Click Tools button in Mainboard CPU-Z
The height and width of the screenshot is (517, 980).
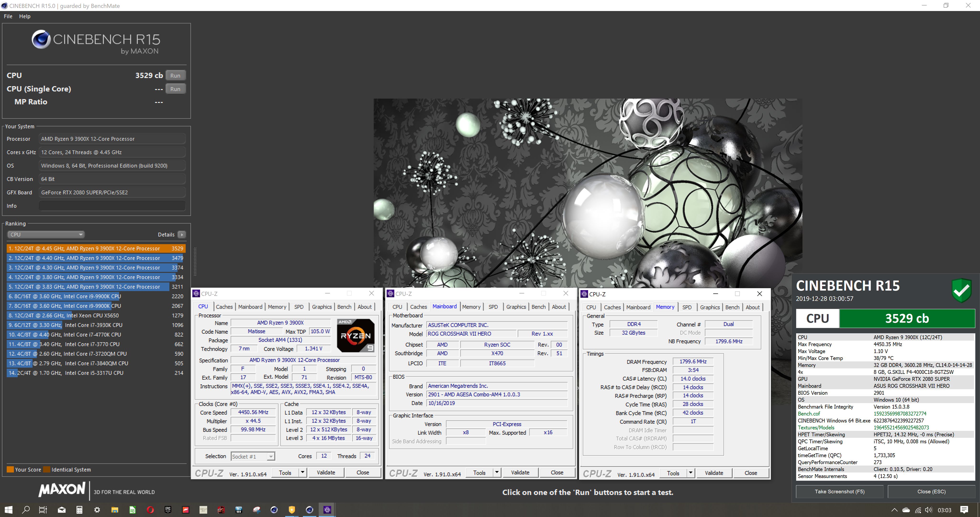point(479,472)
